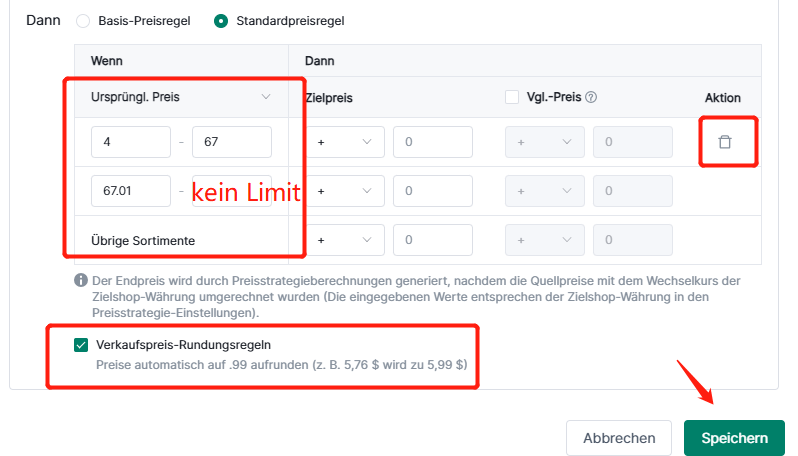Image resolution: width=798 pixels, height=456 pixels.
Task: Save the rule with Speichern
Action: pyautogui.click(x=734, y=438)
